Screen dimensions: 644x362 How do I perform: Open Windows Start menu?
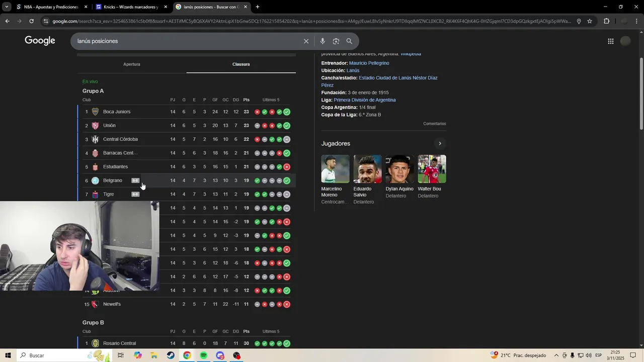point(8,355)
